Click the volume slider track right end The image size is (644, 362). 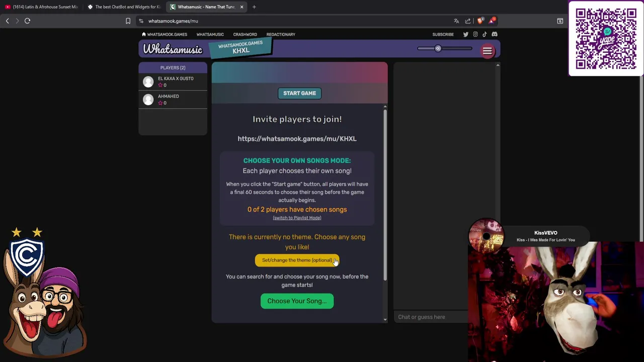coord(469,49)
